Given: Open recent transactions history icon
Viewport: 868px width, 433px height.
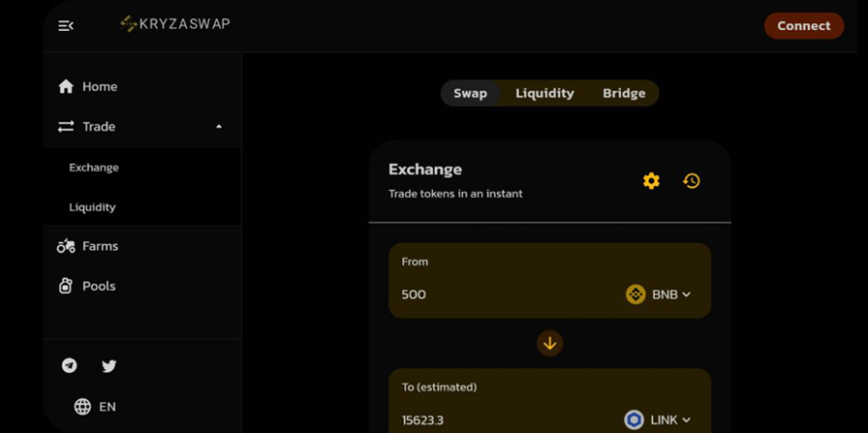Looking at the screenshot, I should (x=692, y=181).
